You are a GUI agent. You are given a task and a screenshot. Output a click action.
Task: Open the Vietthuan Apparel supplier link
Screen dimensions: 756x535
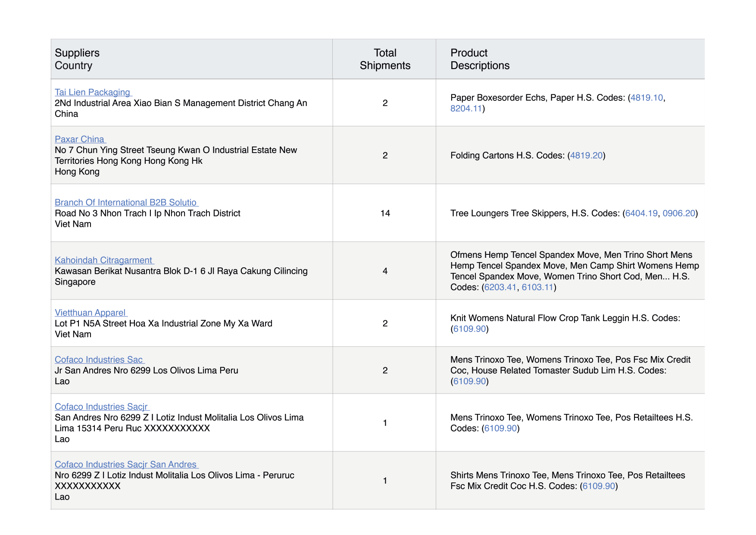point(91,313)
